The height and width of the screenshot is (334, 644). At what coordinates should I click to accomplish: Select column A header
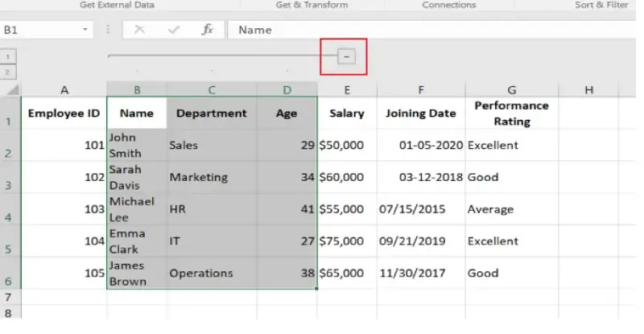(x=64, y=89)
